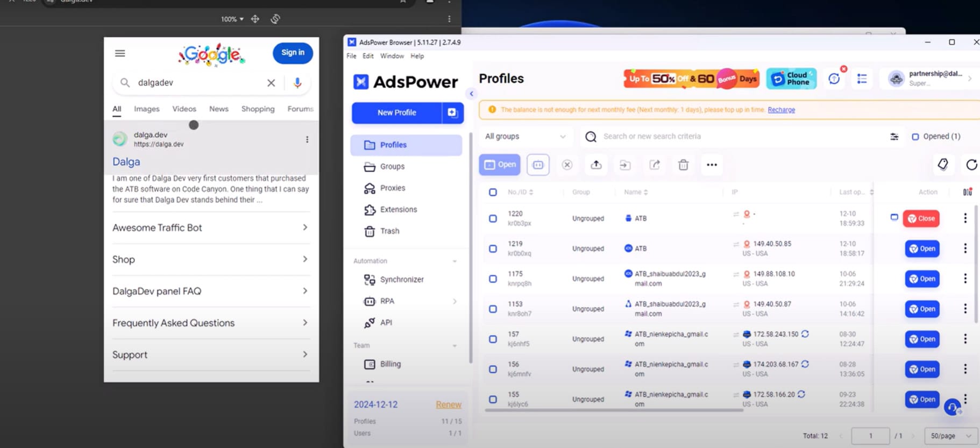Toggle the Opened (1) filter checkbox
The image size is (980, 448).
point(915,137)
